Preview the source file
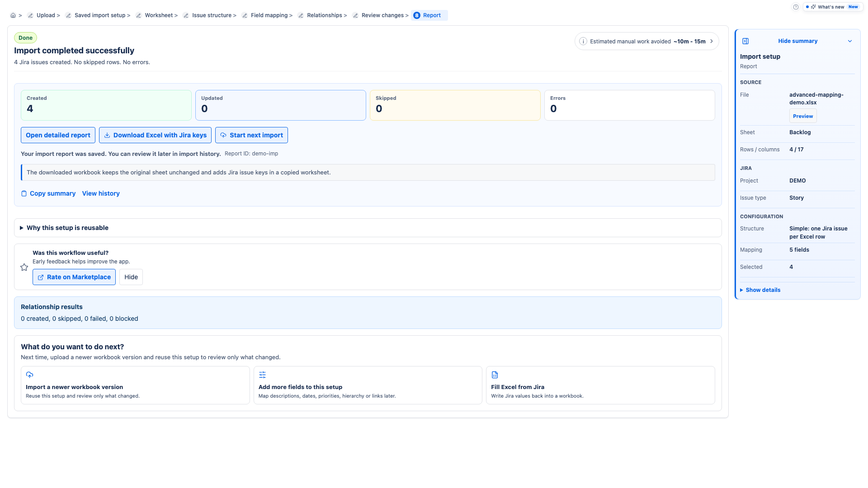Image resolution: width=868 pixels, height=488 pixels. [803, 116]
